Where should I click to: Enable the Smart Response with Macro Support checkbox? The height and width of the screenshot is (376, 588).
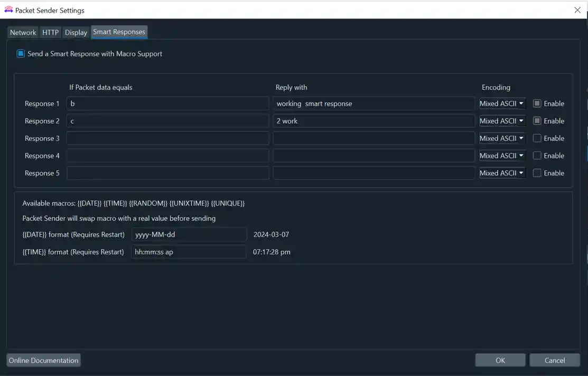20,53
